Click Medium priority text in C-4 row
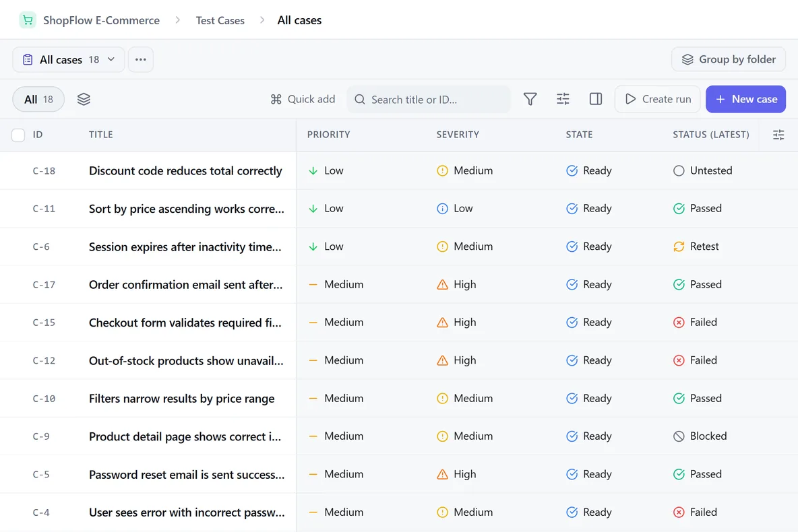Viewport: 798px width, 532px height. coord(344,512)
